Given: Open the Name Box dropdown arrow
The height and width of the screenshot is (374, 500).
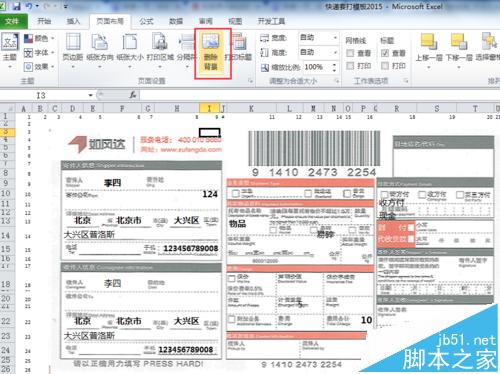Looking at the screenshot, I should click(x=90, y=96).
